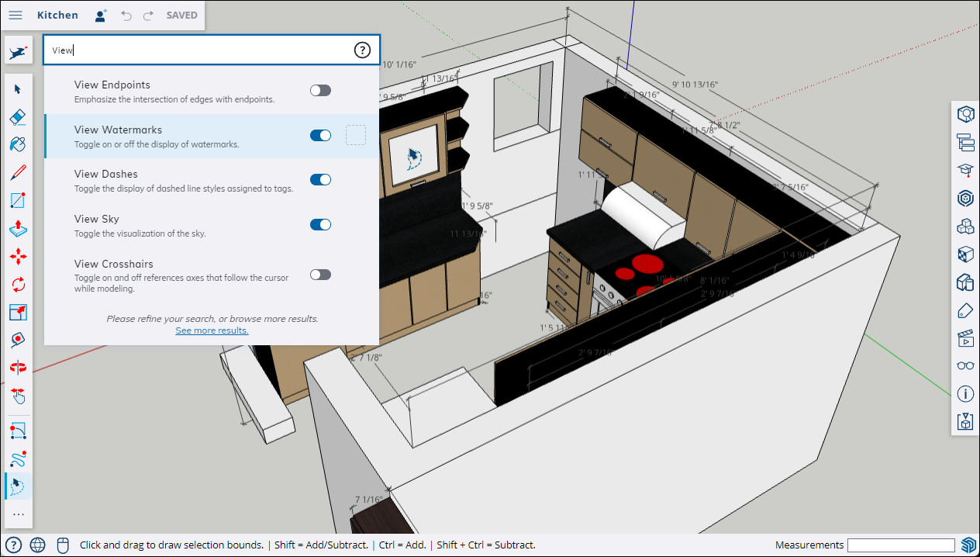Open language settings globe icon

(x=38, y=545)
